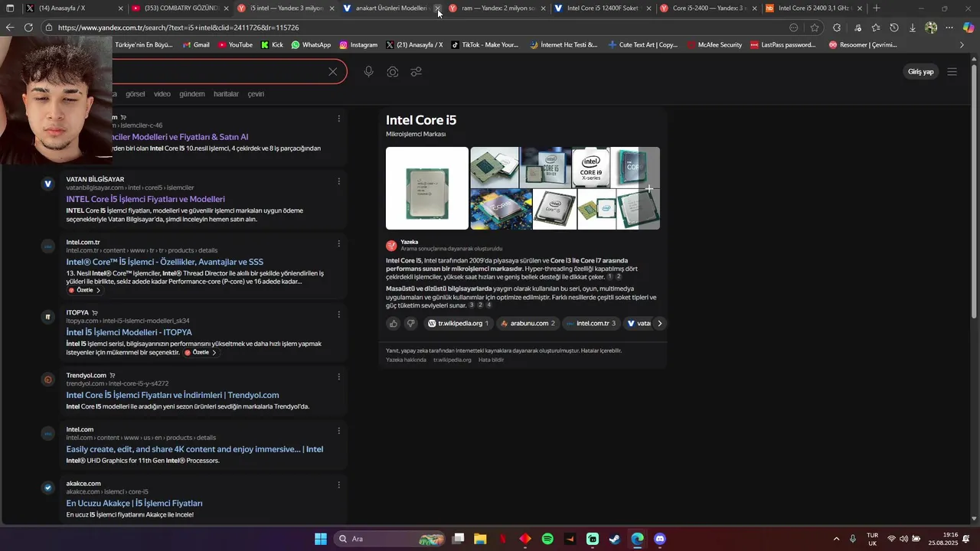Viewport: 980px width, 551px height.
Task: Open Discord from the taskbar
Action: (660, 539)
